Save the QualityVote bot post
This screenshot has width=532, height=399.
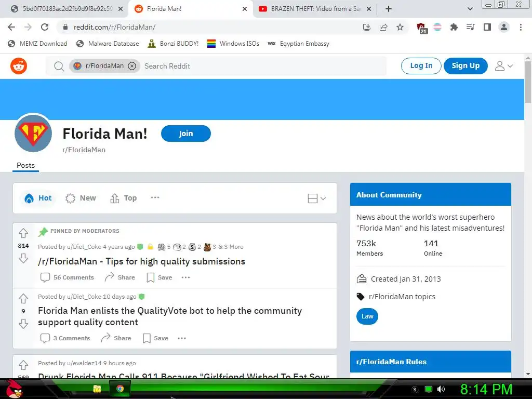[x=155, y=338]
